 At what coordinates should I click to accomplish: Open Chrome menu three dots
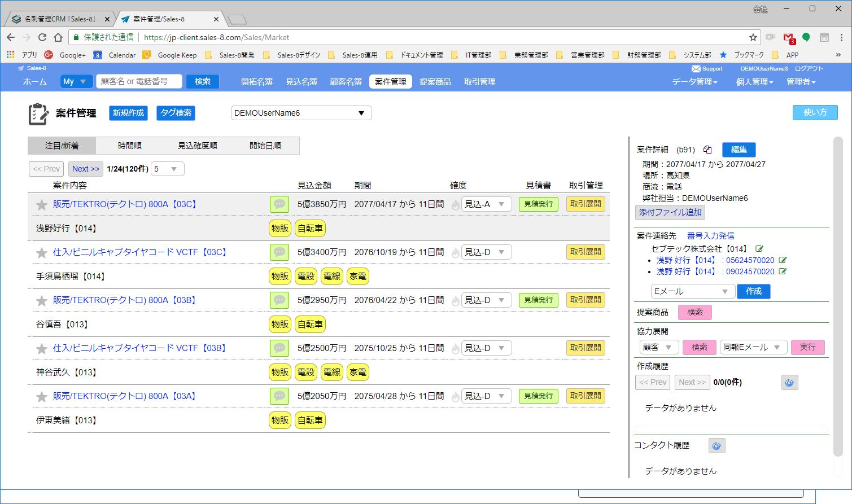[841, 37]
